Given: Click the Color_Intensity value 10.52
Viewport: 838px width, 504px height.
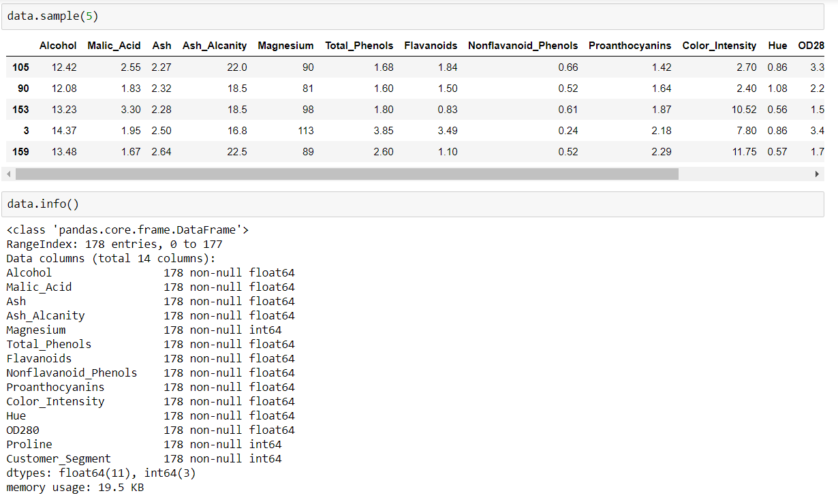Looking at the screenshot, I should point(744,109).
